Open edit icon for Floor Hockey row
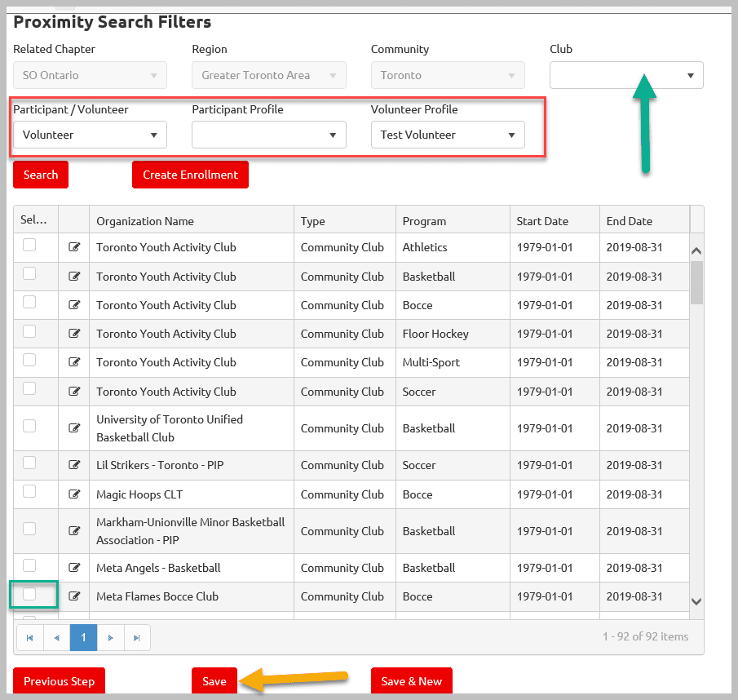The width and height of the screenshot is (738, 700). [x=74, y=334]
